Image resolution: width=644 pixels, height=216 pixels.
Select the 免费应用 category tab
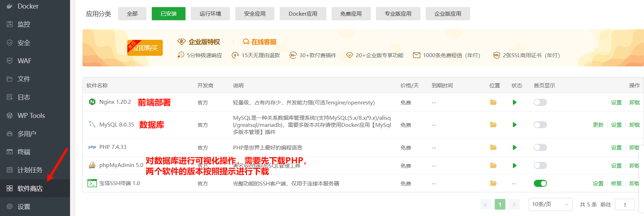tap(351, 13)
